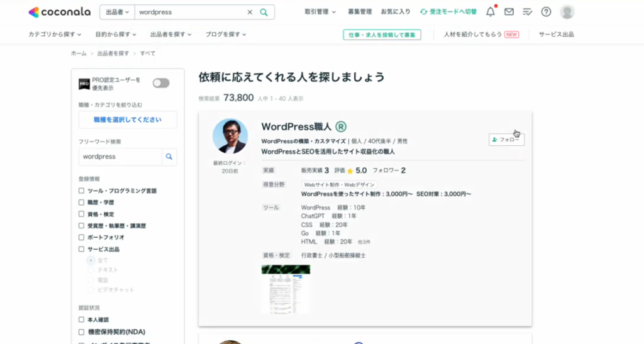Image resolution: width=644 pixels, height=344 pixels.
Task: Check the ポートフォリオ checkbox
Action: coord(81,237)
